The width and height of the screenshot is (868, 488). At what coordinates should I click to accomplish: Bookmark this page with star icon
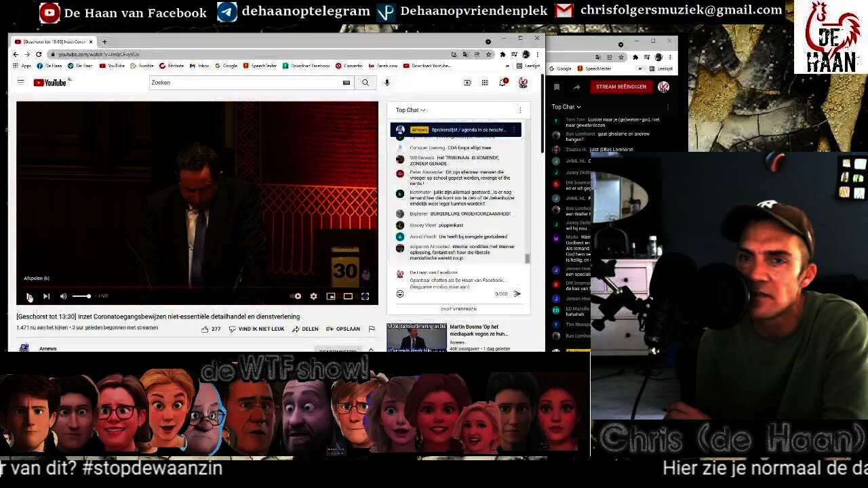[488, 54]
